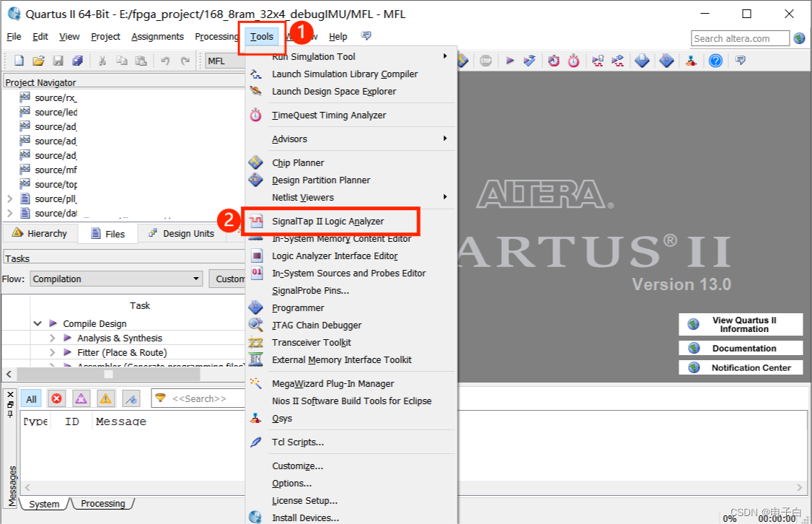Click the Messages <<Search>> field
The image size is (812, 524).
point(198,398)
